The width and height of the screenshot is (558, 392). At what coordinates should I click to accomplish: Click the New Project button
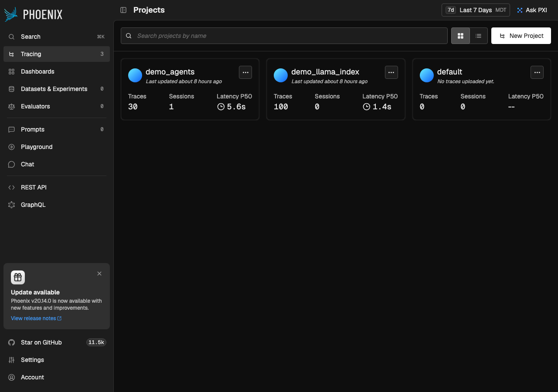point(521,36)
